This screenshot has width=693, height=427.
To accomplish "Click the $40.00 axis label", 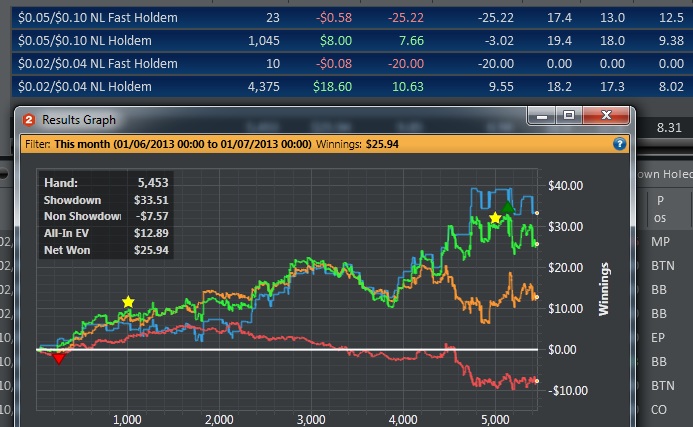I will click(565, 186).
